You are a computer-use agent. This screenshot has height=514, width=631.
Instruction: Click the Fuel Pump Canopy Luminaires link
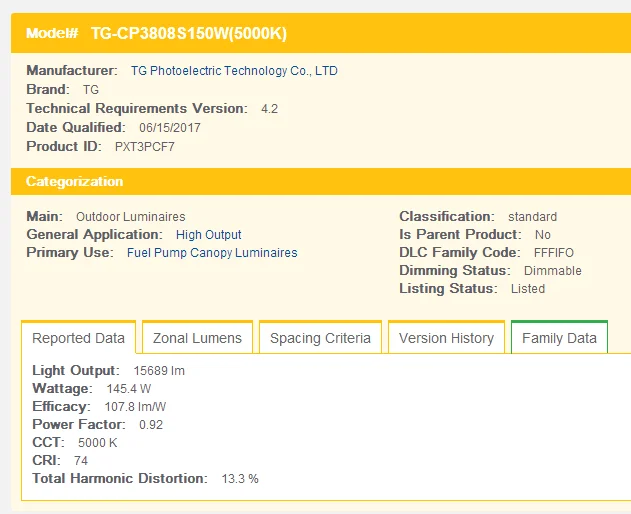point(212,253)
